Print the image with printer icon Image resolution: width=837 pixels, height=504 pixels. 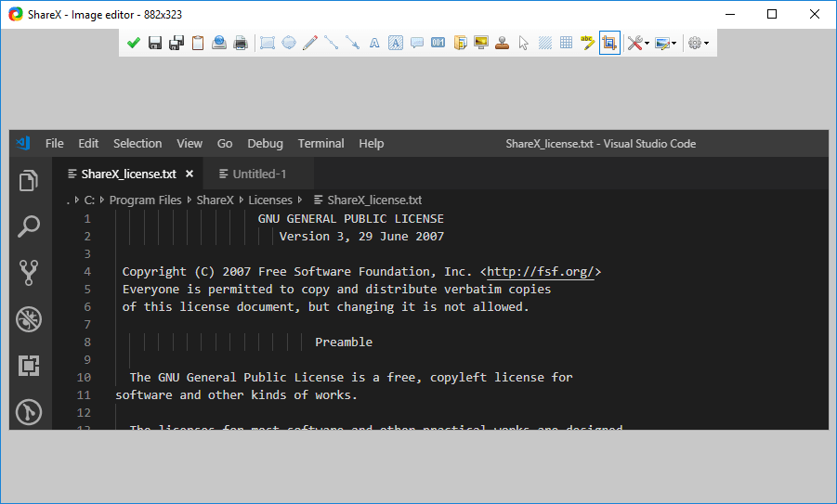point(241,43)
